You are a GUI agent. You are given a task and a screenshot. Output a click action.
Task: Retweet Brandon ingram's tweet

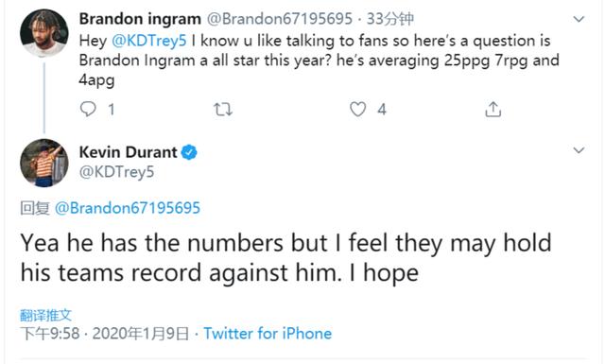coord(223,110)
